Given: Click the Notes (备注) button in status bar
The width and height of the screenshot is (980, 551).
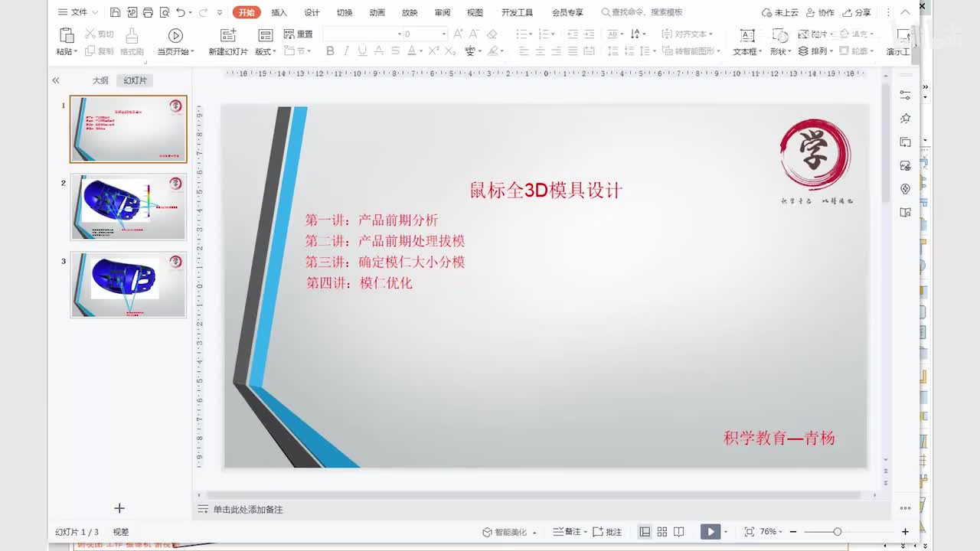Looking at the screenshot, I should 570,532.
